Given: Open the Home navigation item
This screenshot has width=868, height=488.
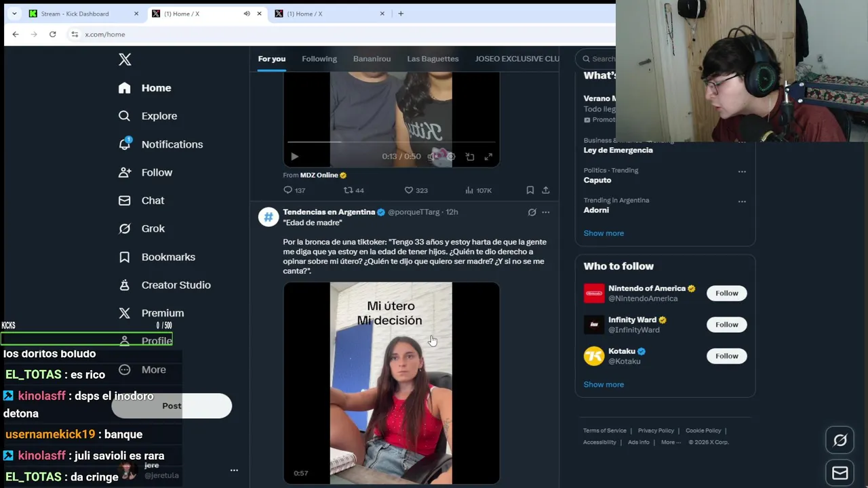Looking at the screenshot, I should 145,88.
